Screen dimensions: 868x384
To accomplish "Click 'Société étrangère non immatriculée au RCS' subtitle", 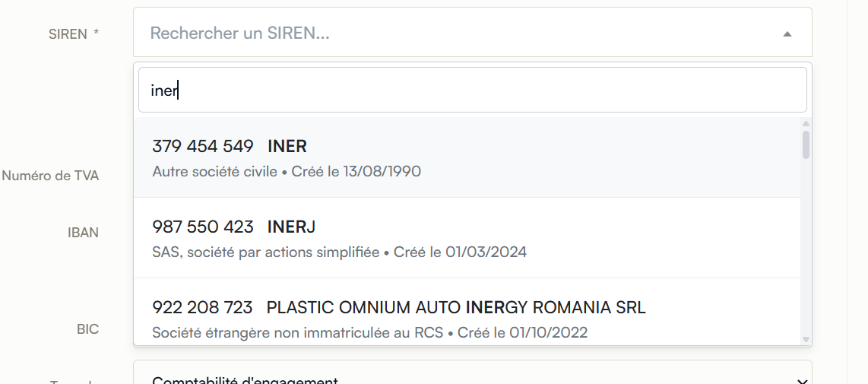I will [x=298, y=332].
